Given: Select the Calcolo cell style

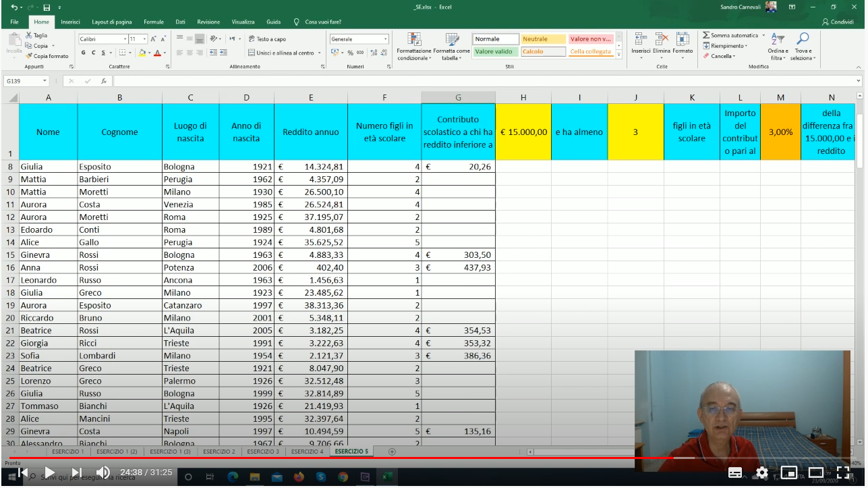Looking at the screenshot, I should coord(544,51).
